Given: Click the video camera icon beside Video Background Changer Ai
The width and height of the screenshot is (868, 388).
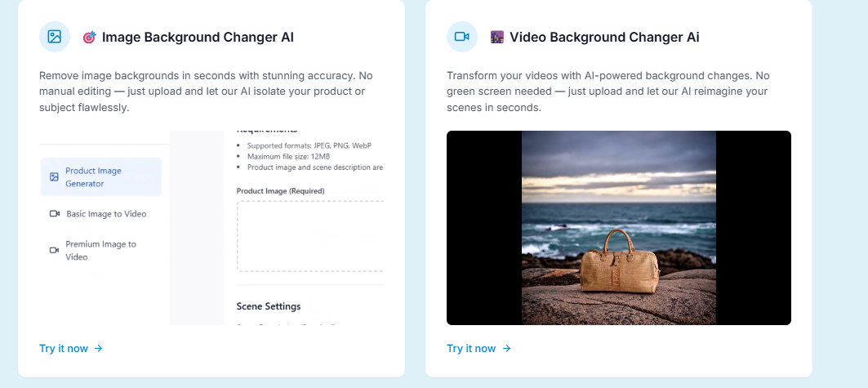Looking at the screenshot, I should coord(461,37).
